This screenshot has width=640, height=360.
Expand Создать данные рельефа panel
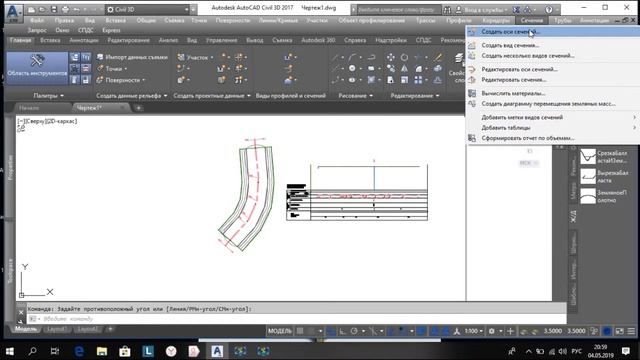(132, 96)
